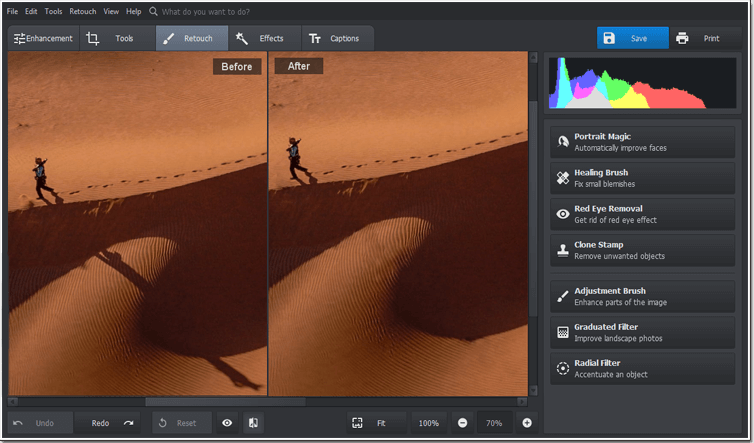Viewport: 754px width, 443px height.
Task: Zoom in with the plus button
Action: click(x=527, y=423)
